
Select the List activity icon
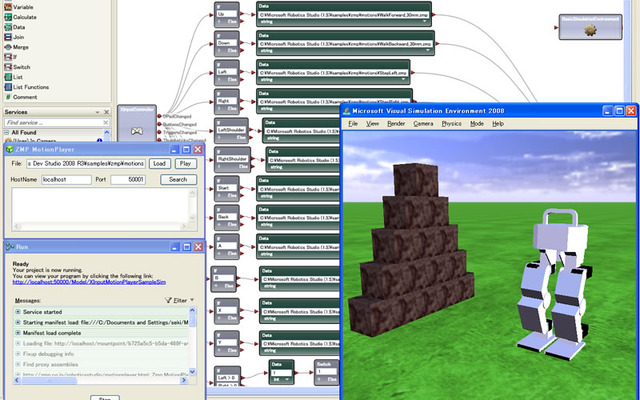click(x=8, y=77)
